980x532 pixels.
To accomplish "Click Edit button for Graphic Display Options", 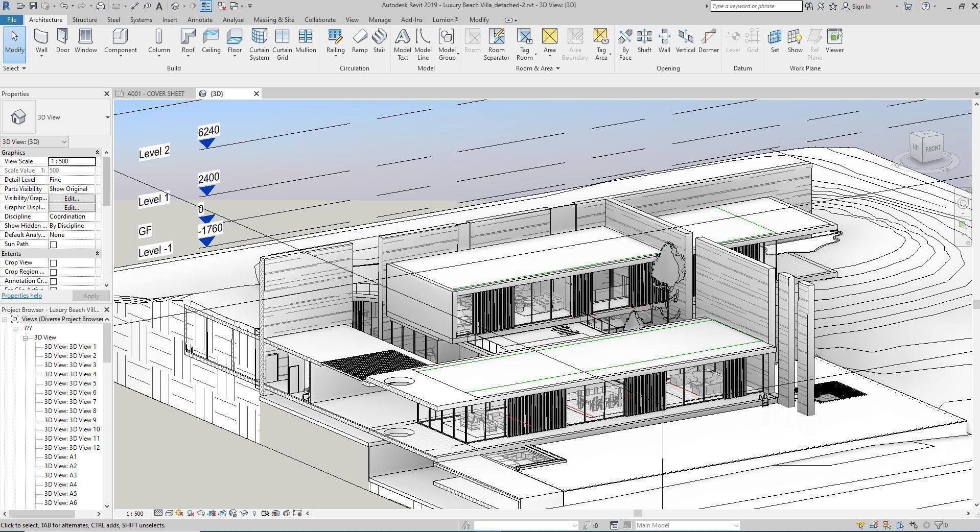I will [72, 208].
